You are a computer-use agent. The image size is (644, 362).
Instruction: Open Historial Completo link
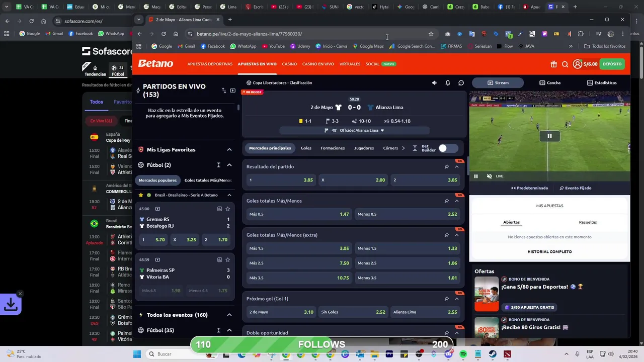point(549,251)
